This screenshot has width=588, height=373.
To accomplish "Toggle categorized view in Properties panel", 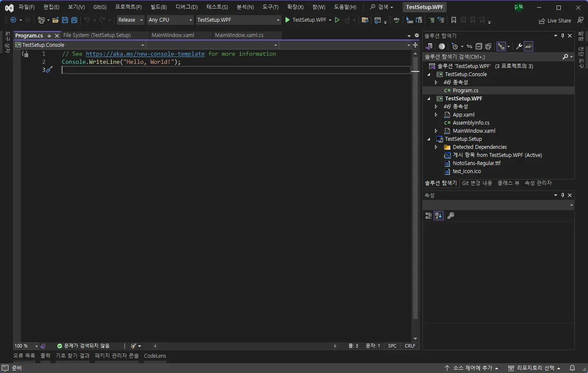I will pos(428,216).
